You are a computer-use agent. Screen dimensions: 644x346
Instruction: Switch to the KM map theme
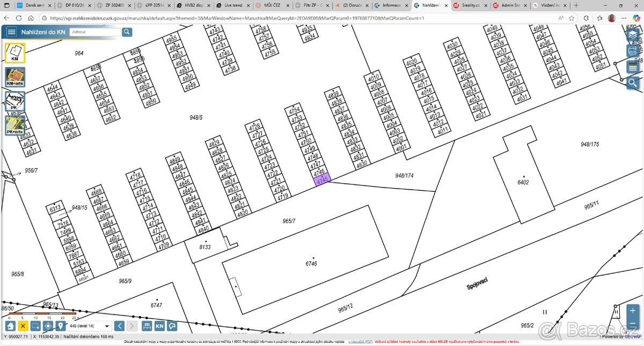tap(14, 53)
